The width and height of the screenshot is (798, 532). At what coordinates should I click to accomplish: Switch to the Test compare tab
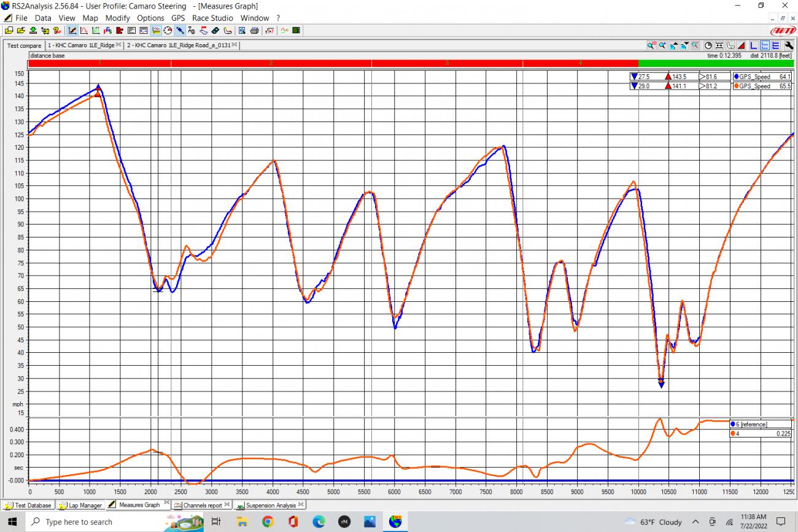point(24,45)
